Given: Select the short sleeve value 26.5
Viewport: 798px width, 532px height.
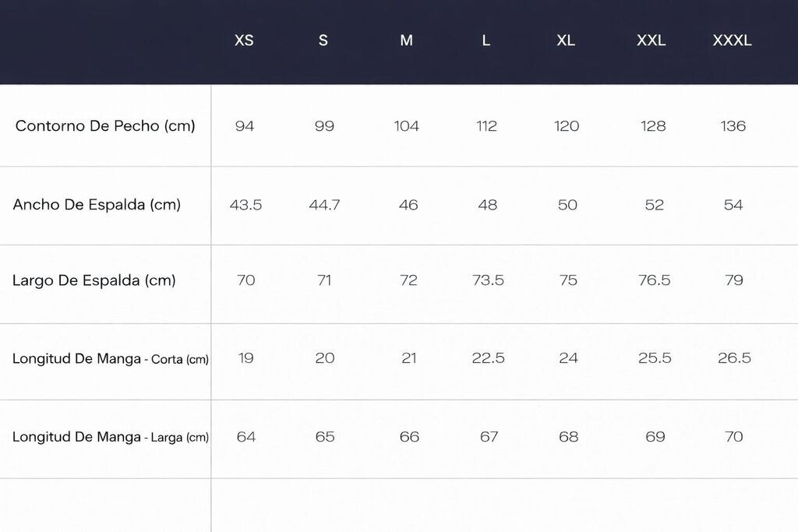Looking at the screenshot, I should click(734, 358).
